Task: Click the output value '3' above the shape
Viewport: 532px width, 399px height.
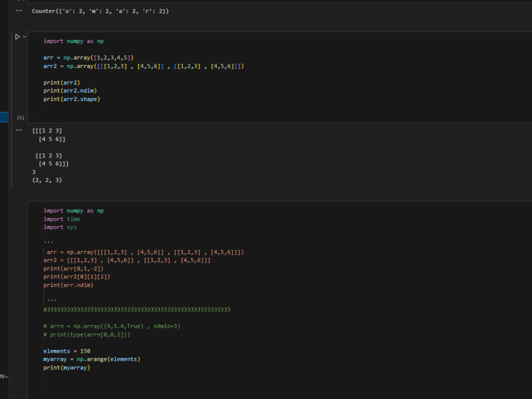Action: pyautogui.click(x=34, y=172)
